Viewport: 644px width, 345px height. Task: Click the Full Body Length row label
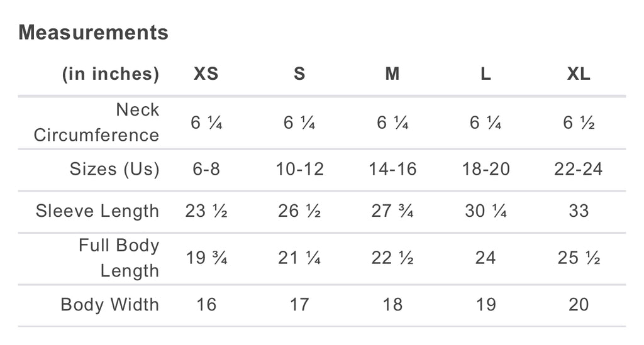tap(119, 258)
